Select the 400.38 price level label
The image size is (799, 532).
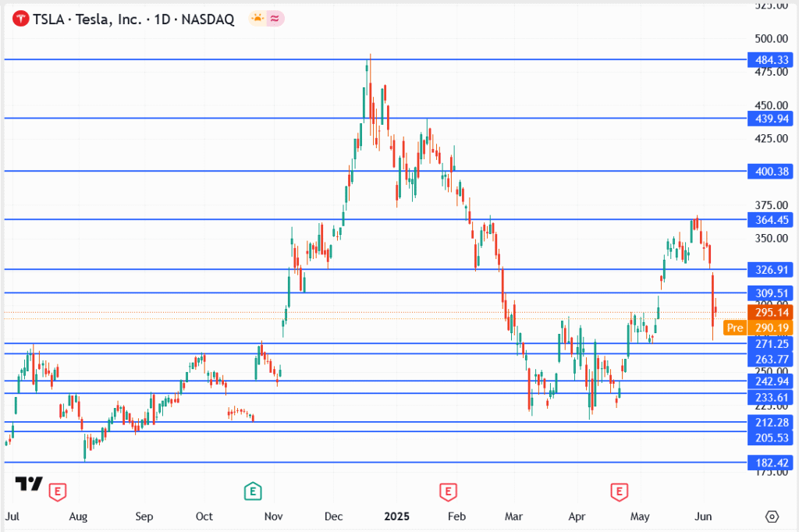coord(769,171)
